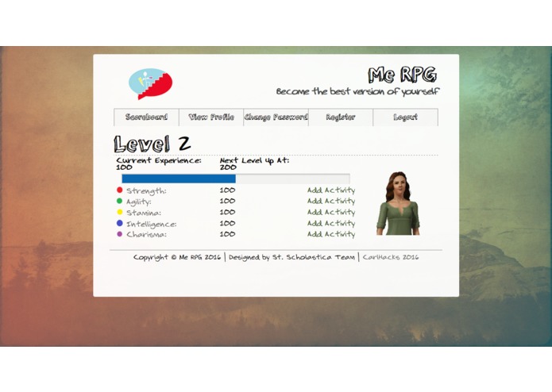Add Activity for Charisma
552x392 pixels.
[331, 234]
